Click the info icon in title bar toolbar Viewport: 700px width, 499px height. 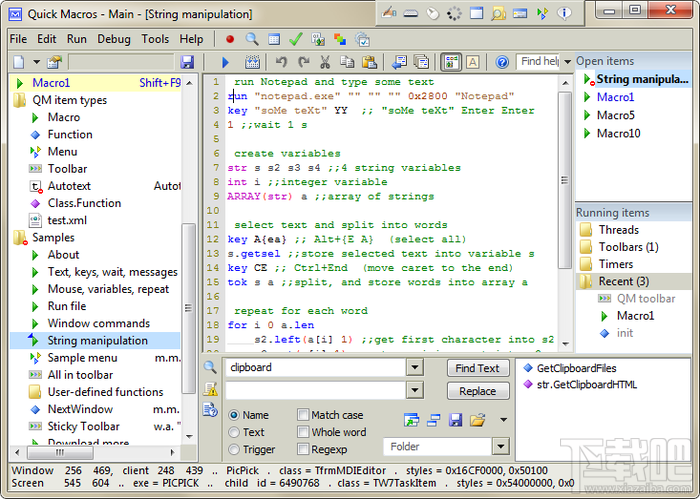tap(564, 13)
